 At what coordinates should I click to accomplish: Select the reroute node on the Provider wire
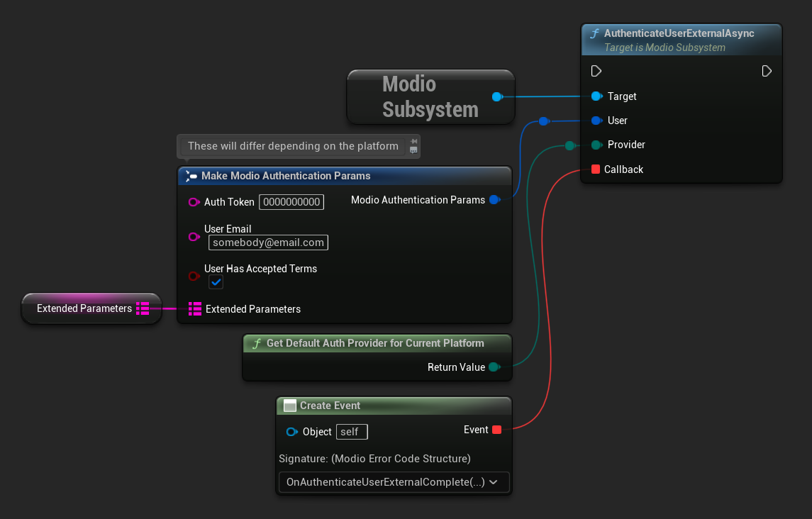coord(570,145)
